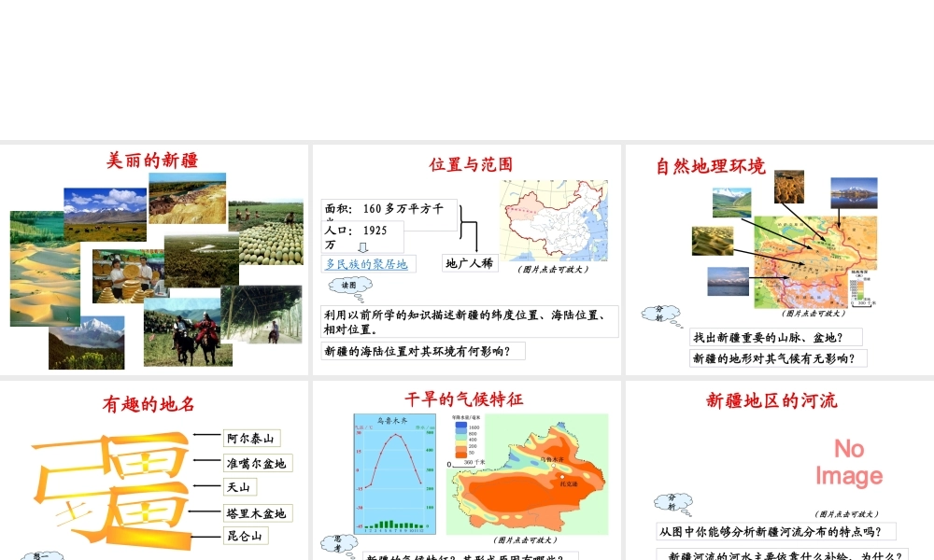
Task: Click the grape trellis walkway photo
Action: [x=262, y=315]
